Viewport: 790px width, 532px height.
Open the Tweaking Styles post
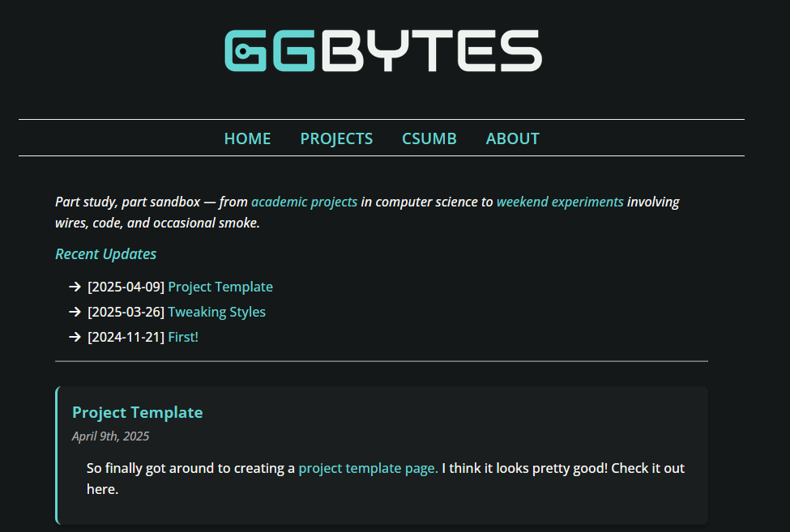pyautogui.click(x=216, y=312)
